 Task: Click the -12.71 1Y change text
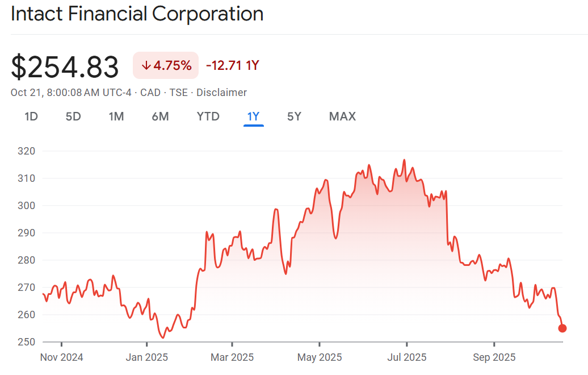(x=232, y=66)
